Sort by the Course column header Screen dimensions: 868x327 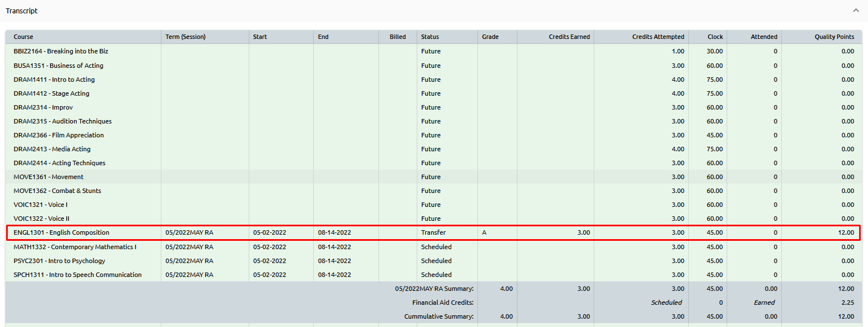tap(23, 37)
